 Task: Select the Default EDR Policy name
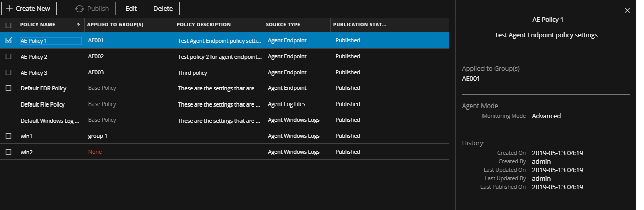tap(43, 88)
